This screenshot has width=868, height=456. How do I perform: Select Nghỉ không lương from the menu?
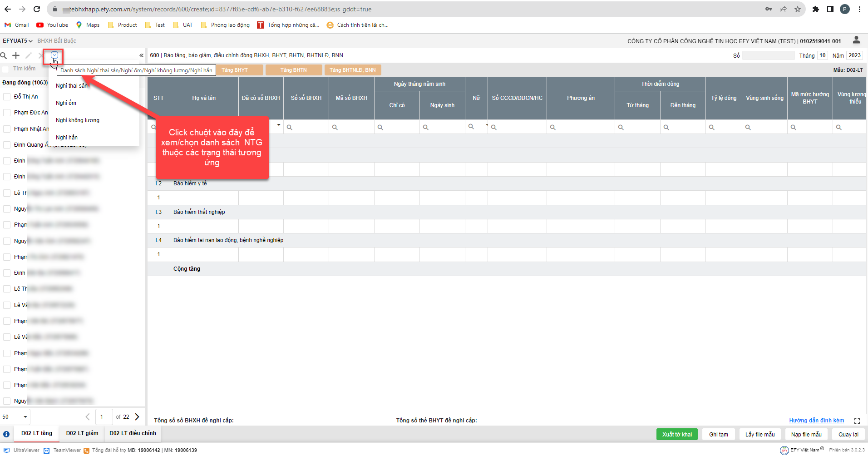(x=78, y=120)
